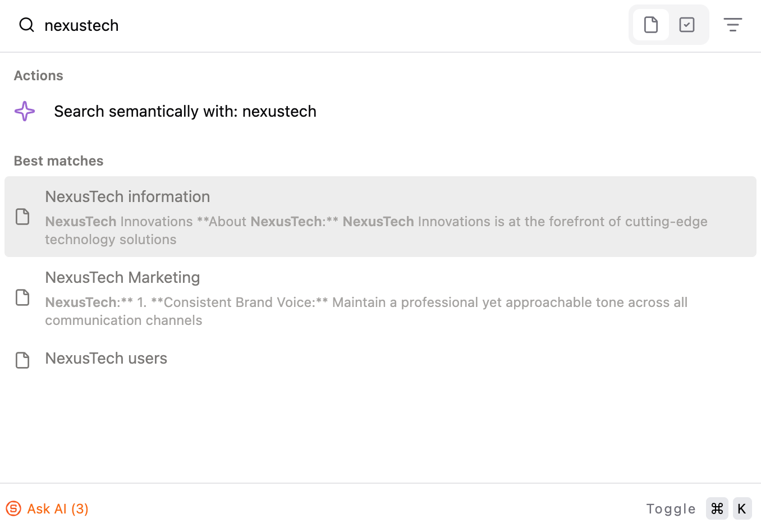Click the purple semantic search sparkle icon
The width and height of the screenshot is (761, 532).
(x=25, y=111)
